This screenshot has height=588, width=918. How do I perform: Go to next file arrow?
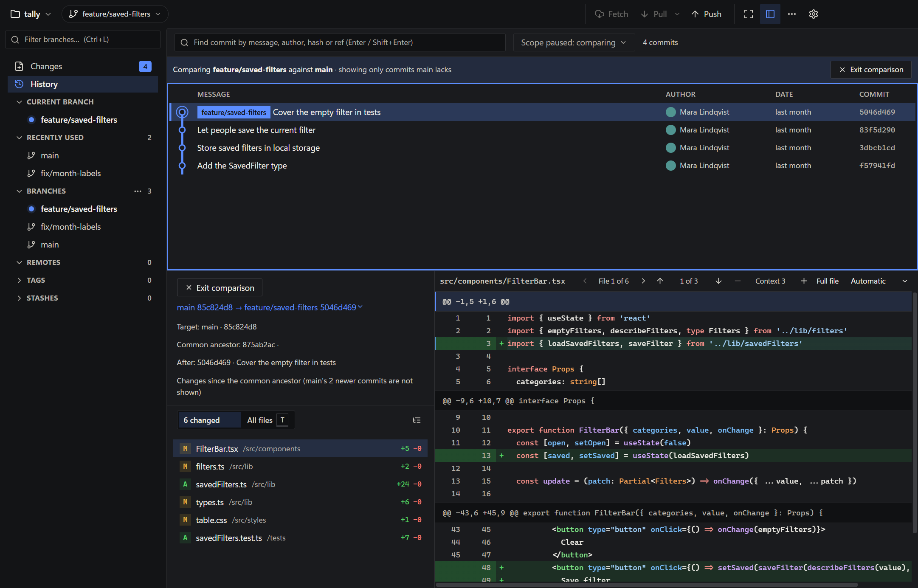(x=643, y=281)
